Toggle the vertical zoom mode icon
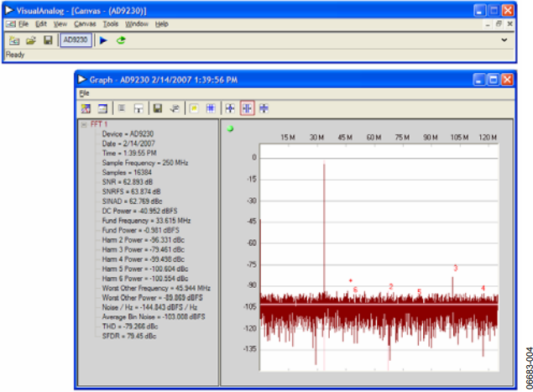Image resolution: width=533 pixels, height=392 pixels. (x=264, y=108)
